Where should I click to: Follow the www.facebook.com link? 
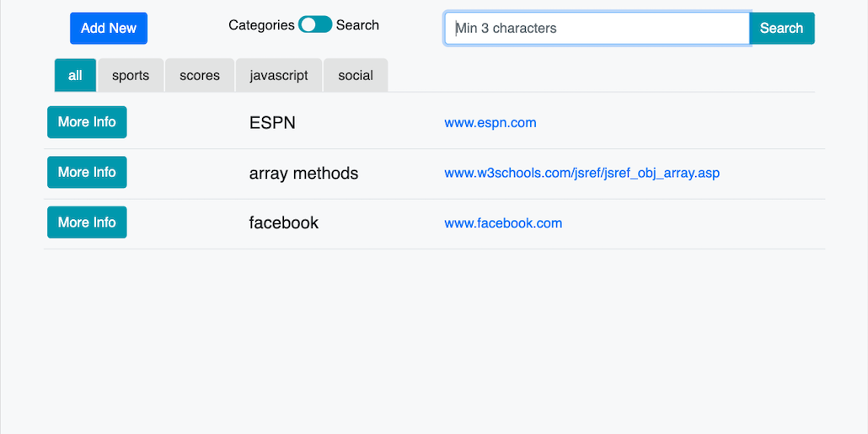click(503, 223)
